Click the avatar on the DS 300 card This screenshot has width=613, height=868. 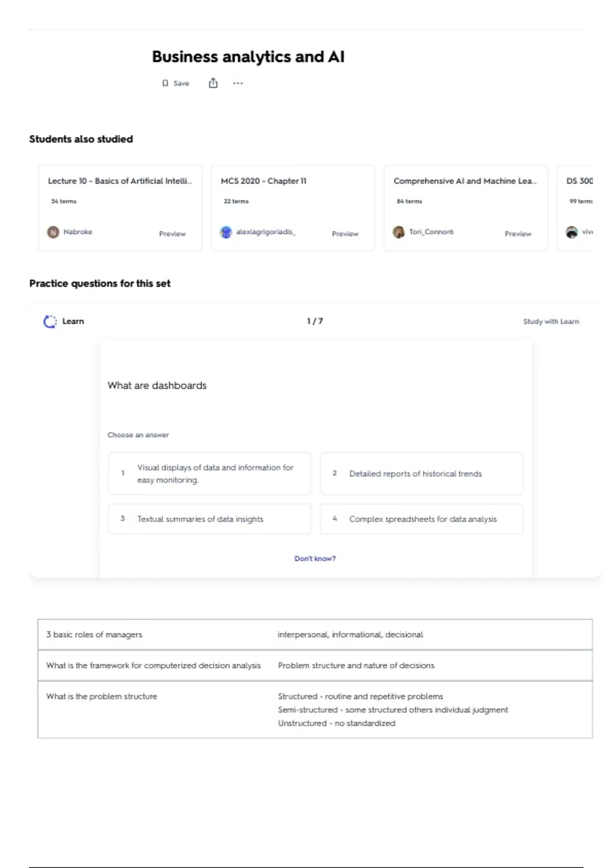(x=572, y=232)
